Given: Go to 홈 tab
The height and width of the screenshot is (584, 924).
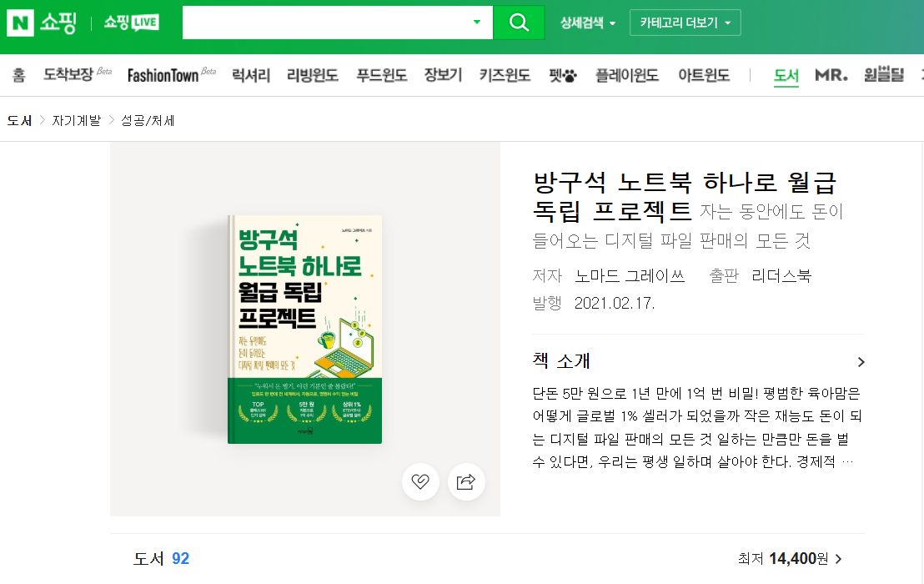Looking at the screenshot, I should coord(19,75).
